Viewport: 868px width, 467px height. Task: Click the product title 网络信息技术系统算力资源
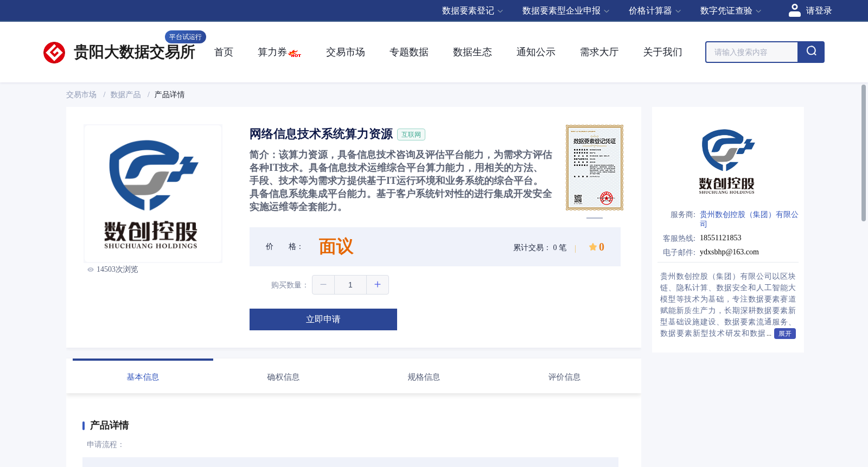321,134
